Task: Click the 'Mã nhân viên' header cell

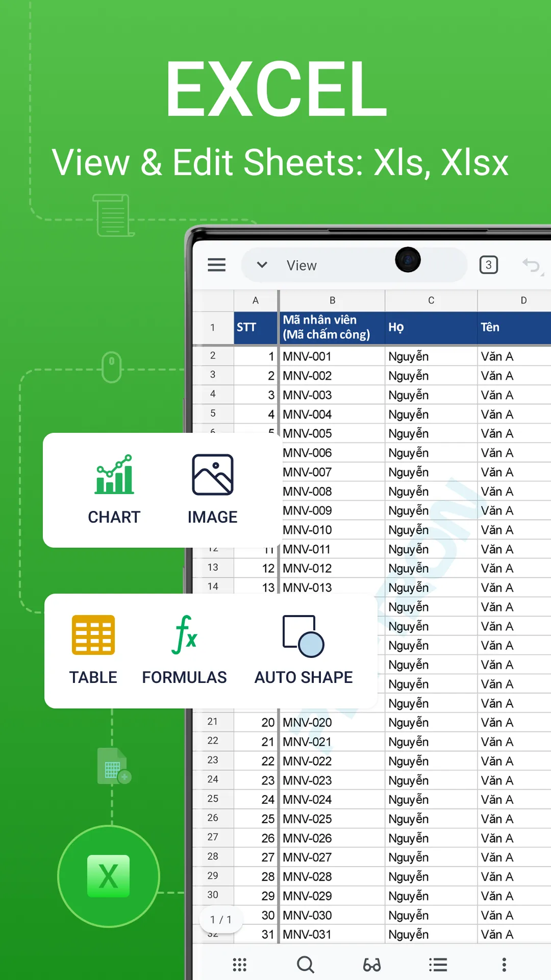Action: 332,328
